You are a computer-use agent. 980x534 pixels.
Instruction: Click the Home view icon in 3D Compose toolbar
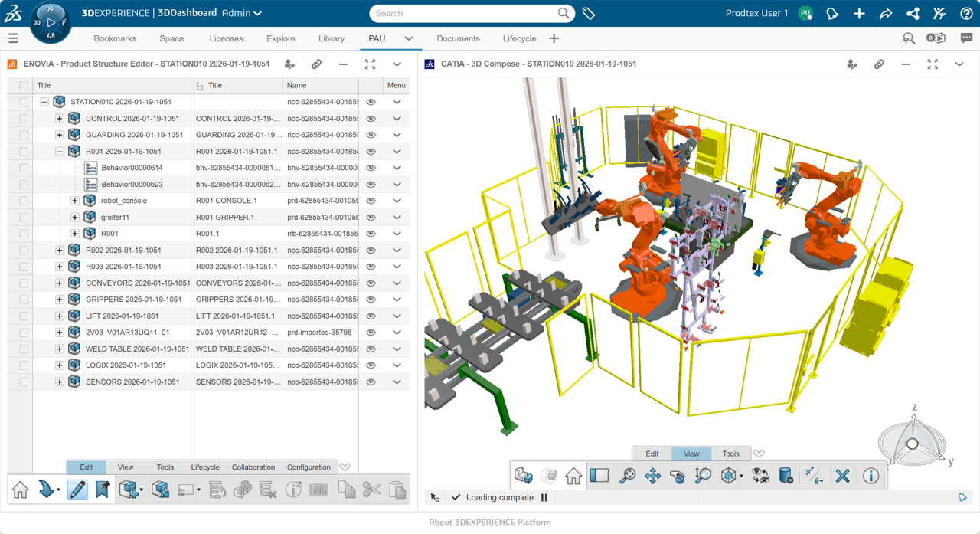point(573,476)
